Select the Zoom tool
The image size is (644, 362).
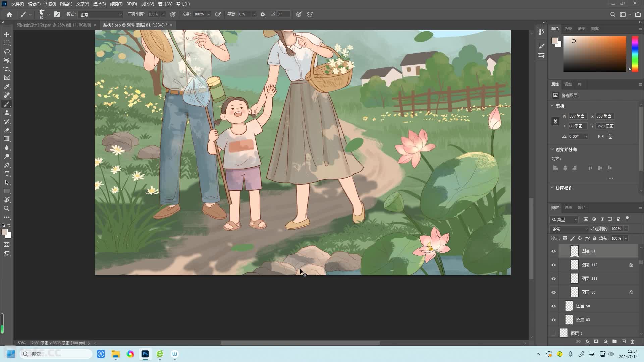pyautogui.click(x=7, y=208)
